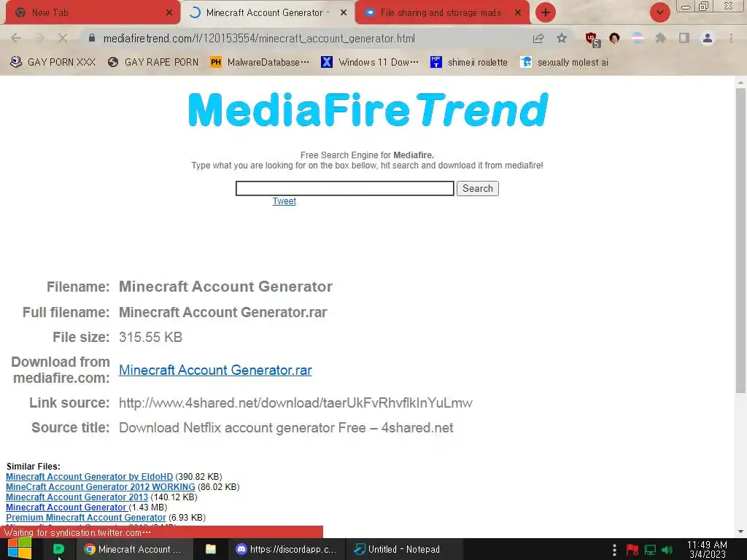
Task: Open File Explorer from the taskbar
Action: (210, 549)
